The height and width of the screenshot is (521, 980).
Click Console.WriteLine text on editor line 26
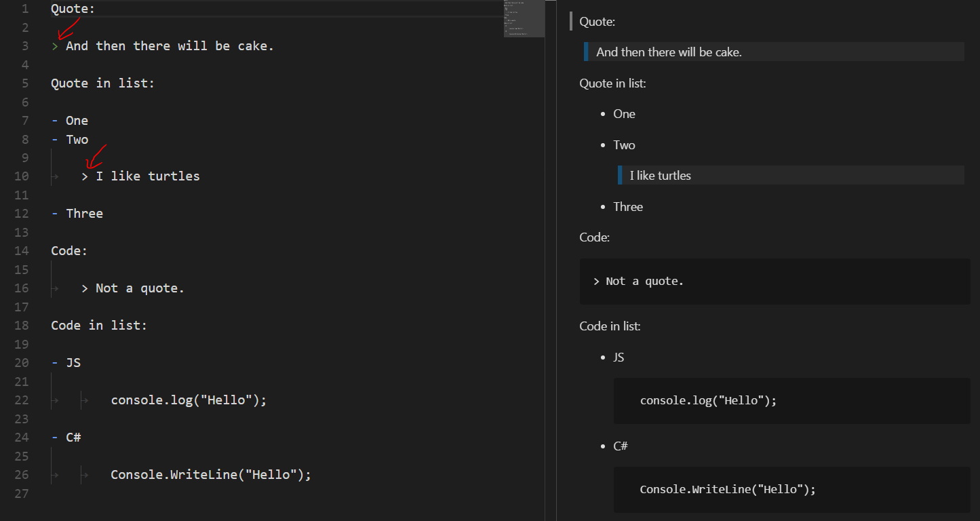pyautogui.click(x=210, y=475)
